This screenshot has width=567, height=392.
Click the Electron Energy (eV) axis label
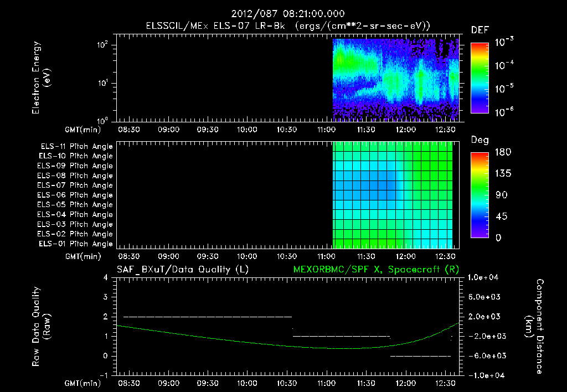point(41,78)
